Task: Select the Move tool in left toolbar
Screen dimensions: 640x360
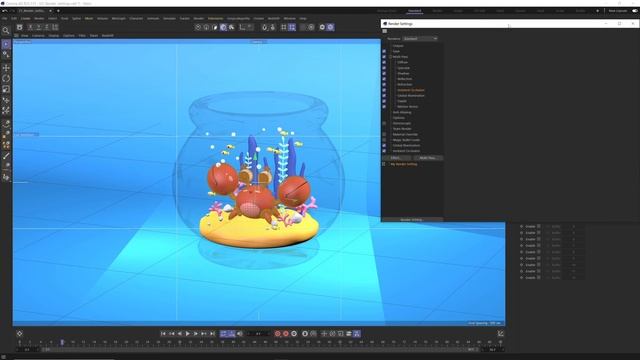Action: coord(6,67)
